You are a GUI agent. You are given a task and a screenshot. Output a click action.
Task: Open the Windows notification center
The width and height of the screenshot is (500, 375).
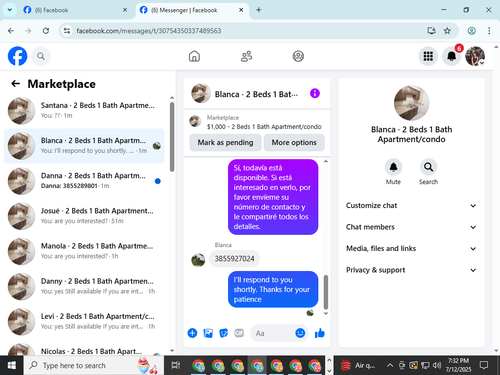484,365
